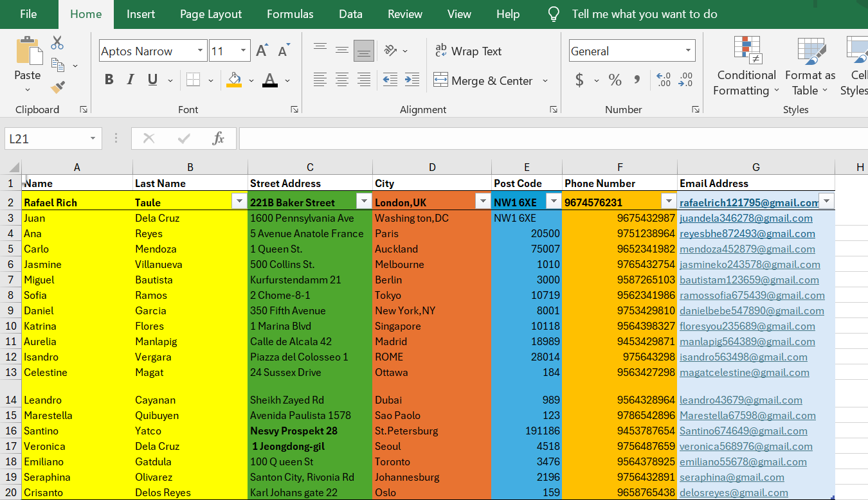Toggle Bold formatting
Screen dimensions: 868x500
tap(109, 80)
